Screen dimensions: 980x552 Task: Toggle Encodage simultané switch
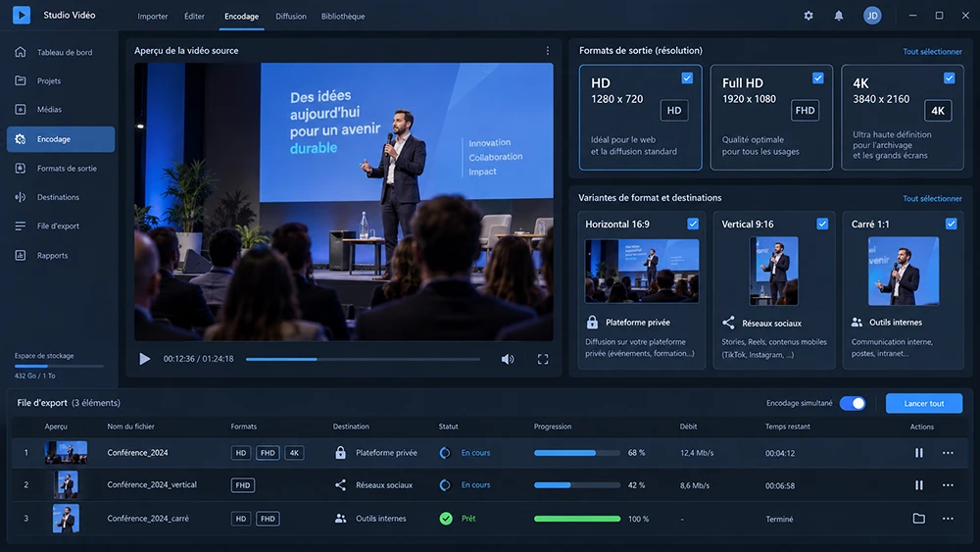tap(853, 403)
